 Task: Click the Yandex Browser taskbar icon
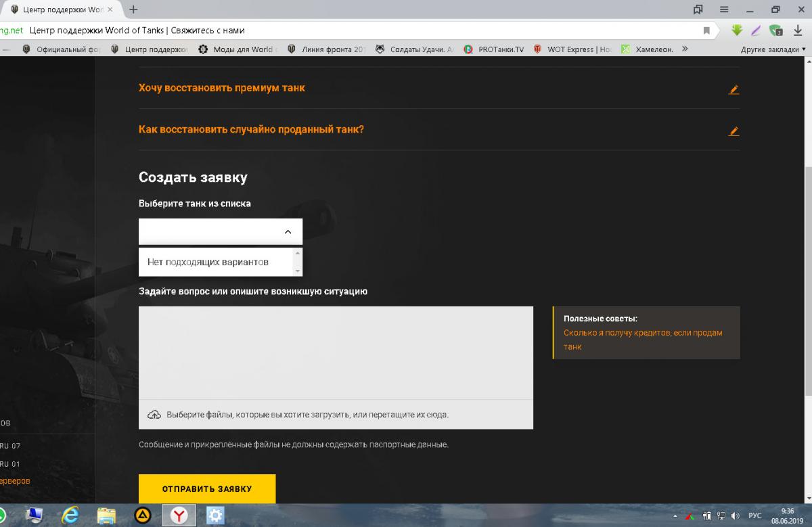pos(179,515)
